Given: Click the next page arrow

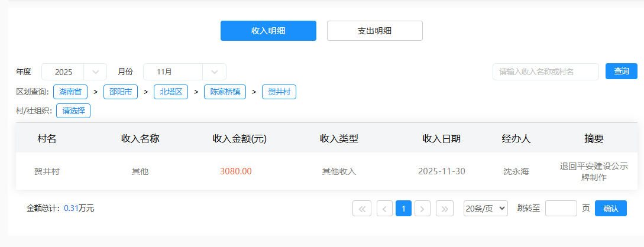Looking at the screenshot, I should [x=422, y=209].
